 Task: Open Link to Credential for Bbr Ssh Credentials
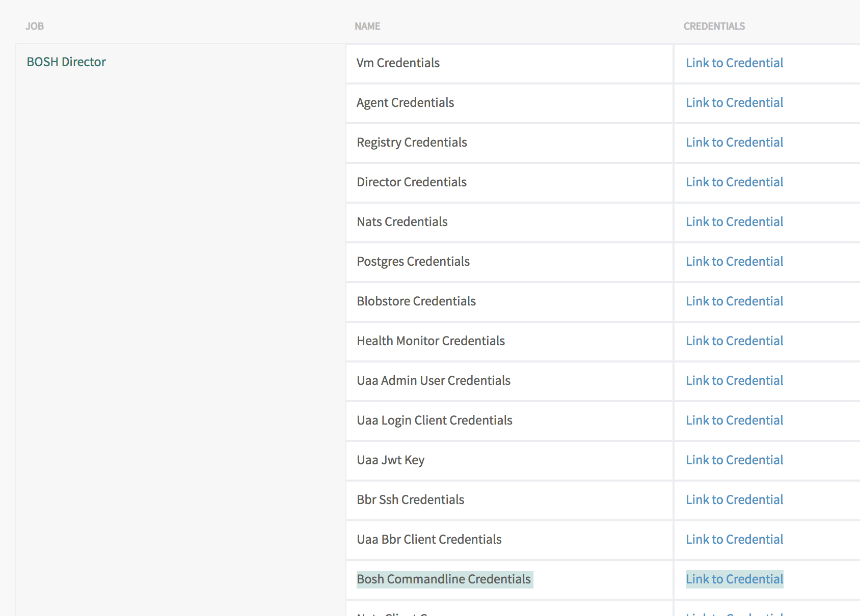pyautogui.click(x=734, y=499)
